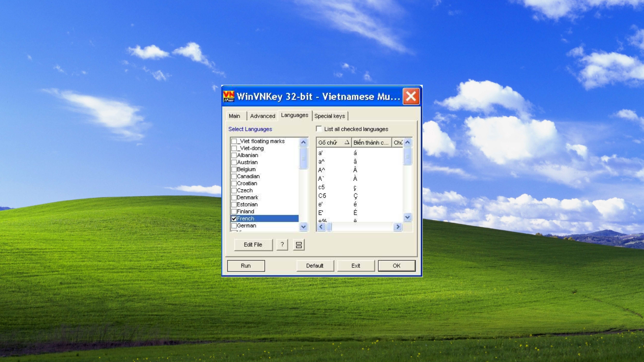Click the Ç result cell
The width and height of the screenshot is (644, 362).
pyautogui.click(x=356, y=196)
